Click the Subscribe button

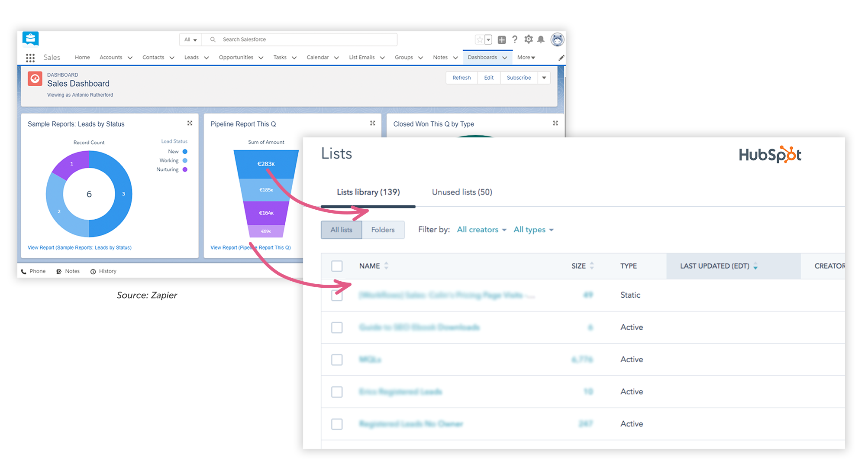click(519, 78)
